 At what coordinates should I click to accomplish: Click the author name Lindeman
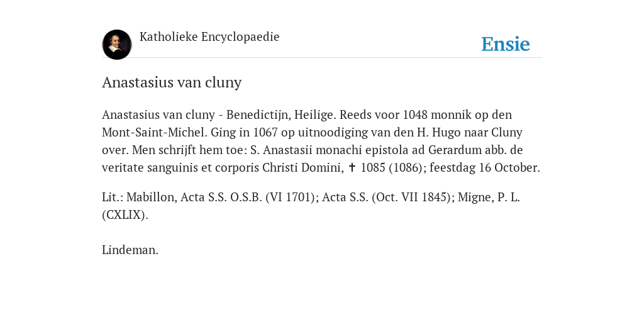[130, 250]
